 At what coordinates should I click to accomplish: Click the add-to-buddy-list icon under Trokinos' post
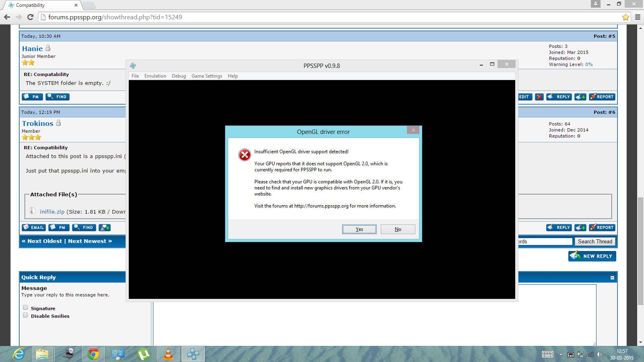[x=105, y=228]
